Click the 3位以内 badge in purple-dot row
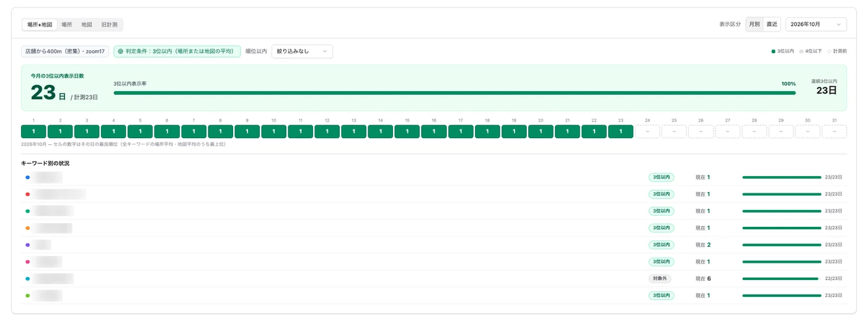The image size is (868, 321). (x=662, y=245)
